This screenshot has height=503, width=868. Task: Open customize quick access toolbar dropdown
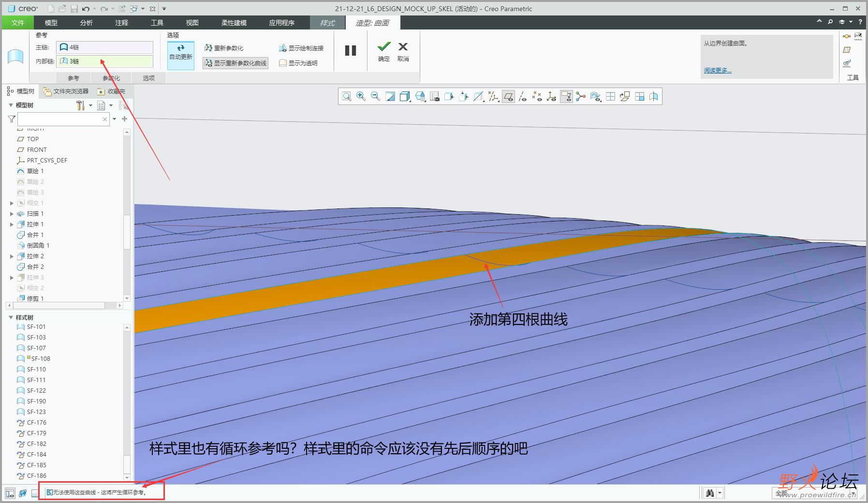point(164,9)
